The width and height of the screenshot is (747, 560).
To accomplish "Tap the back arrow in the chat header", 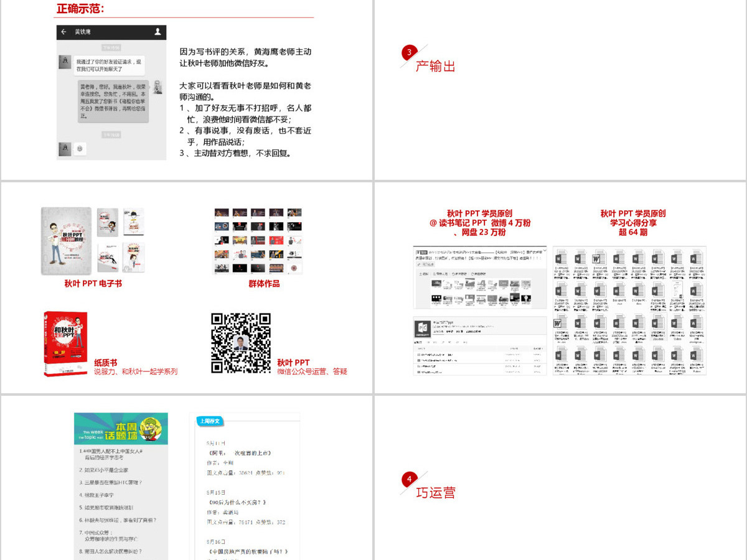I will coord(63,32).
